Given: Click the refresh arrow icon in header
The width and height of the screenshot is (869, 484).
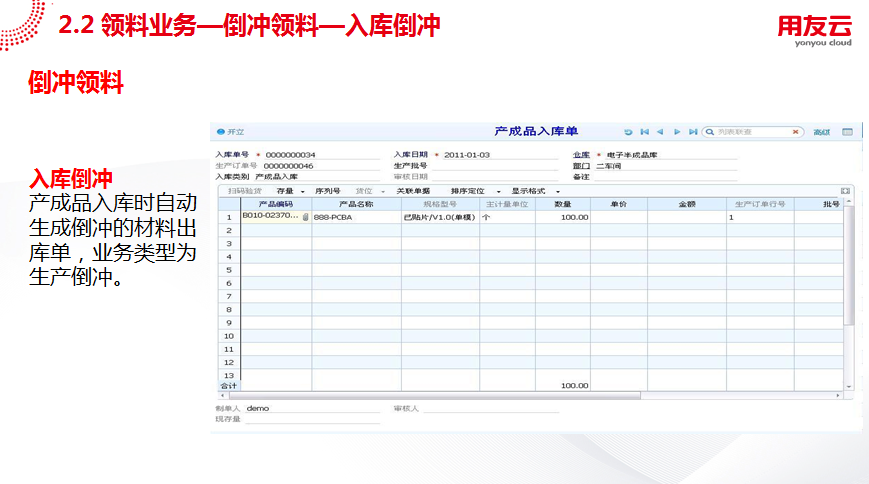Looking at the screenshot, I should 628,132.
